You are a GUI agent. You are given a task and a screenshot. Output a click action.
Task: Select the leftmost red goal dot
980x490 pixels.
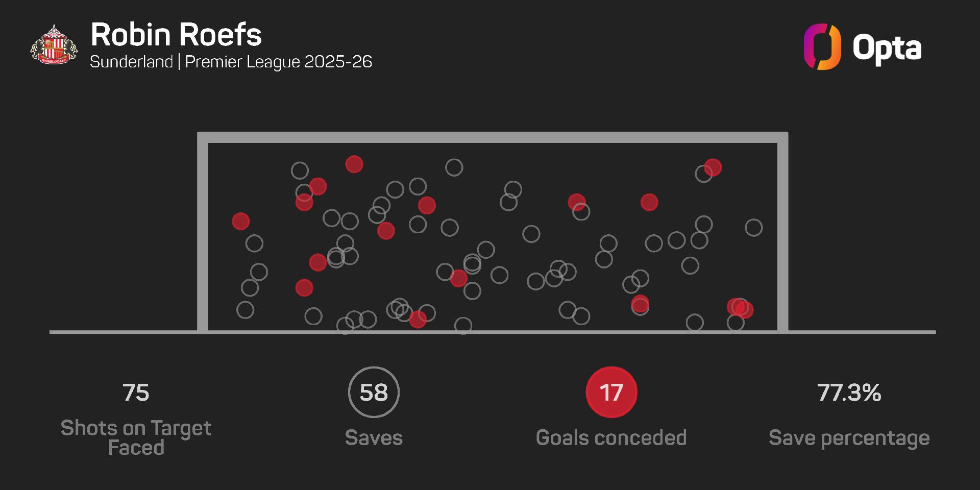(241, 221)
